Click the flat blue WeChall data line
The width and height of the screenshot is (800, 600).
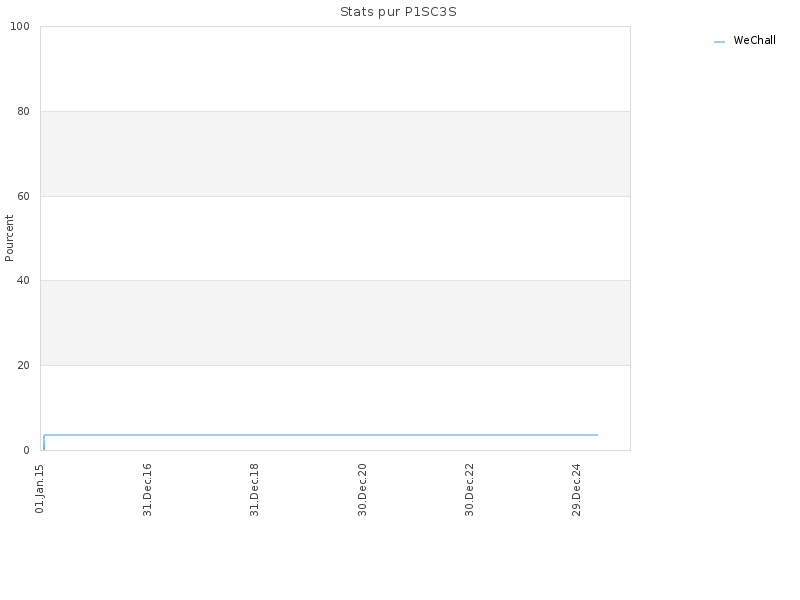(320, 435)
